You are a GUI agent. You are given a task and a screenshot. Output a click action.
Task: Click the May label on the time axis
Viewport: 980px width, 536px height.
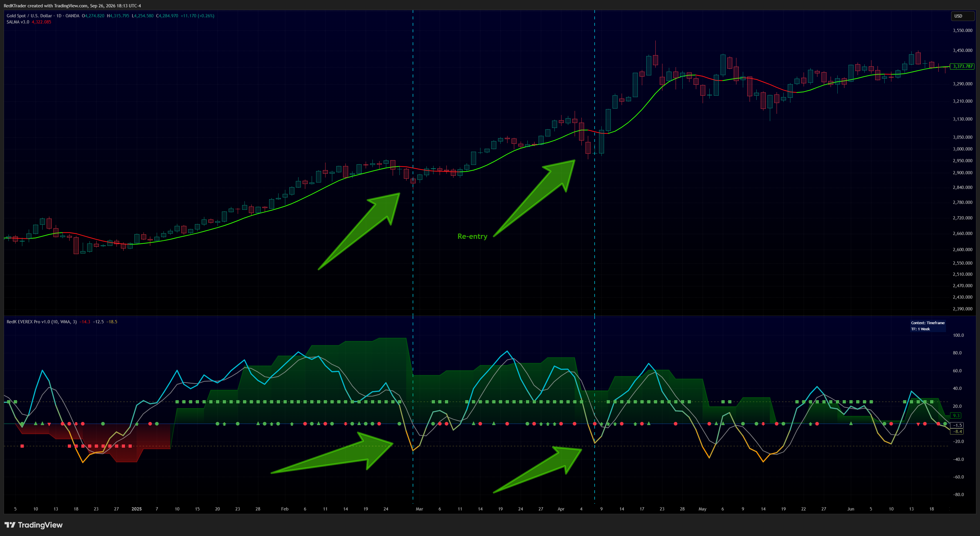(x=702, y=509)
